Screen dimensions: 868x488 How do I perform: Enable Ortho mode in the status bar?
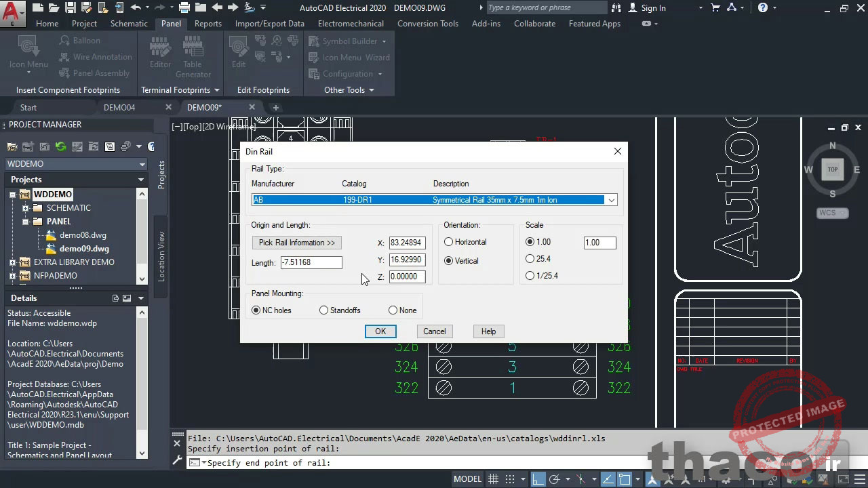click(538, 479)
